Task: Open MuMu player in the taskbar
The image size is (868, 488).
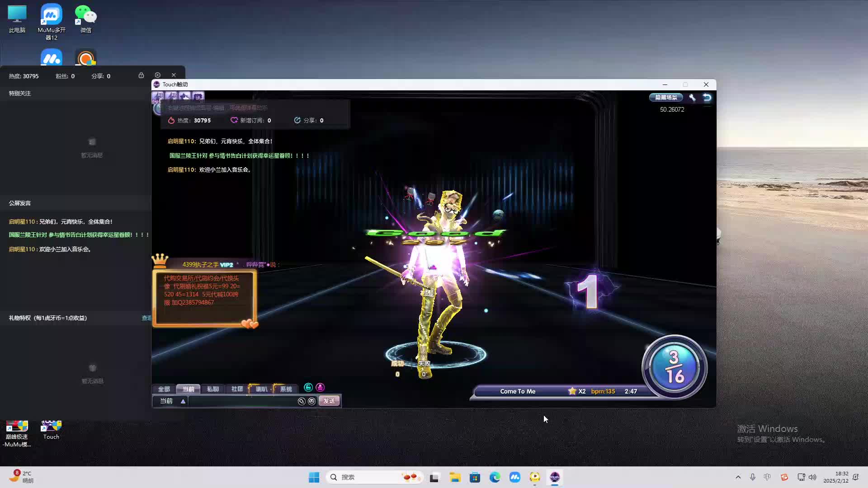Action: tap(515, 477)
